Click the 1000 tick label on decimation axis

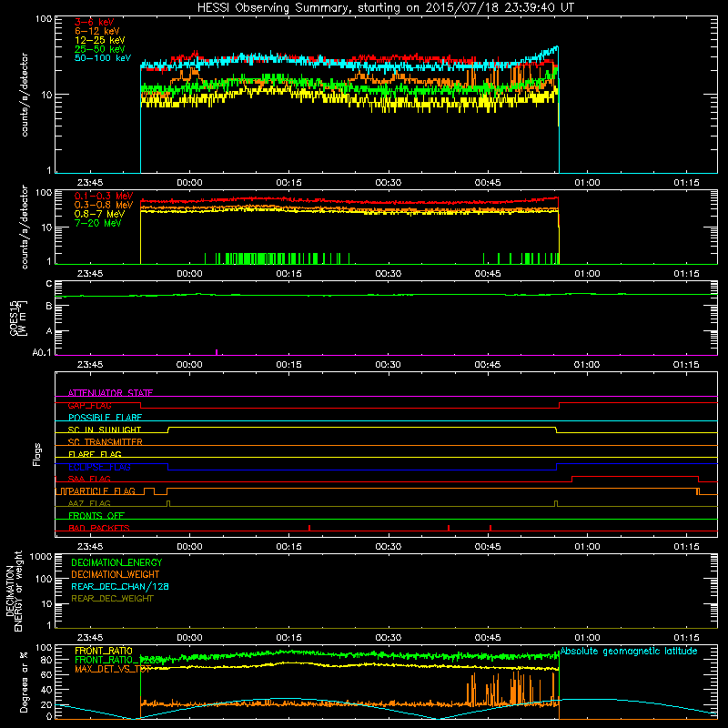pos(41,556)
